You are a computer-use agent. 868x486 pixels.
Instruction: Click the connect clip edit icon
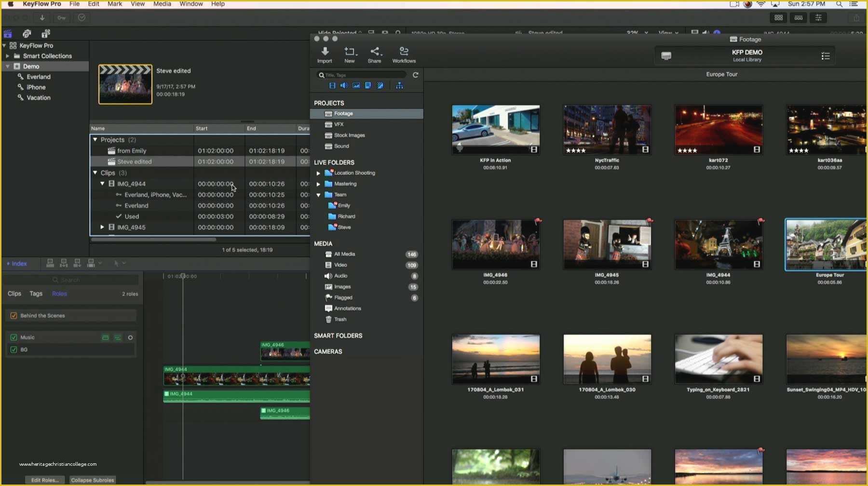(50, 263)
